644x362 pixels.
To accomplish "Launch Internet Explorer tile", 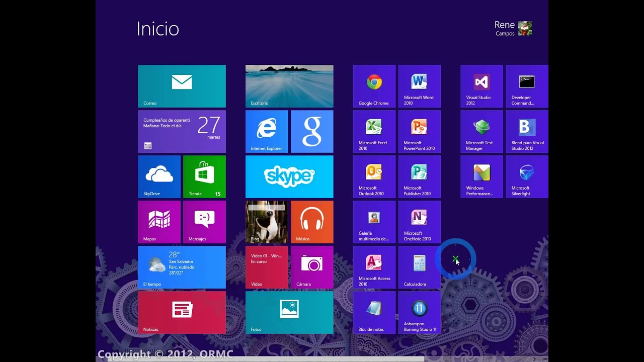I will pyautogui.click(x=267, y=131).
